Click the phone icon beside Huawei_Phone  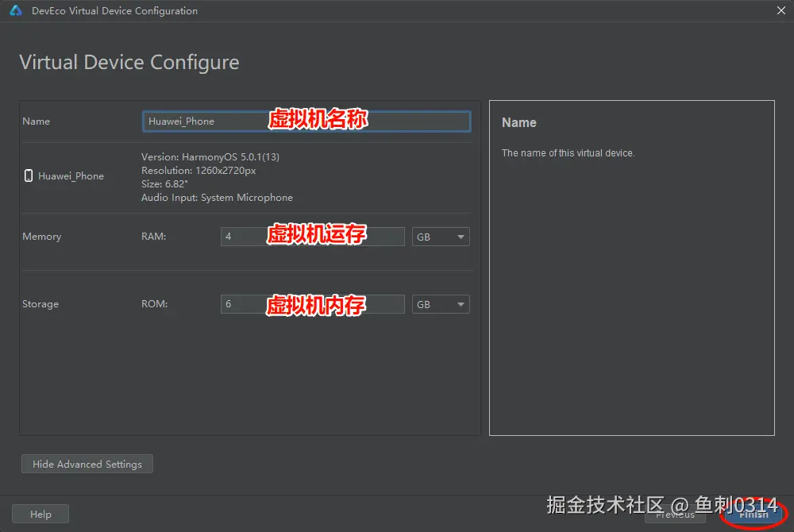click(x=29, y=175)
